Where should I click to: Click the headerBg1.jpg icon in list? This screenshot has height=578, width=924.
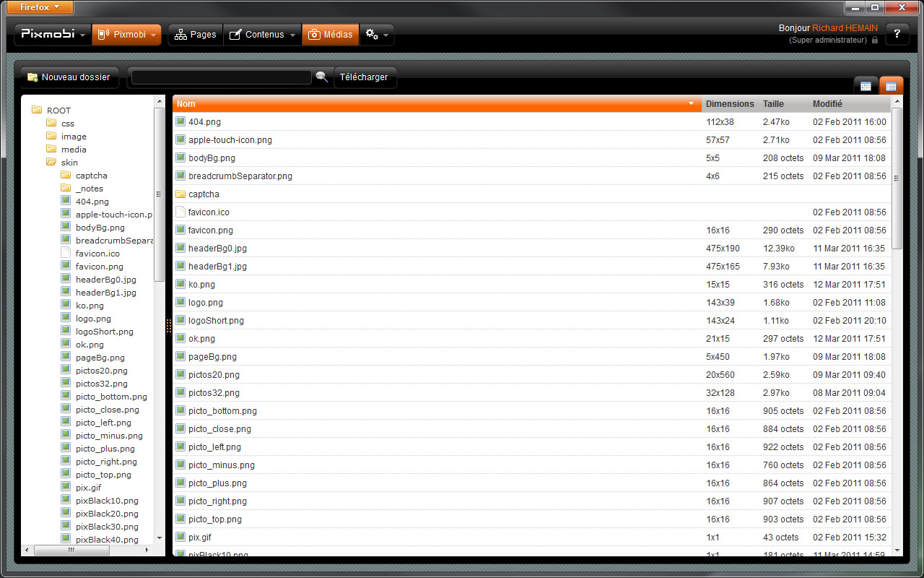(180, 266)
